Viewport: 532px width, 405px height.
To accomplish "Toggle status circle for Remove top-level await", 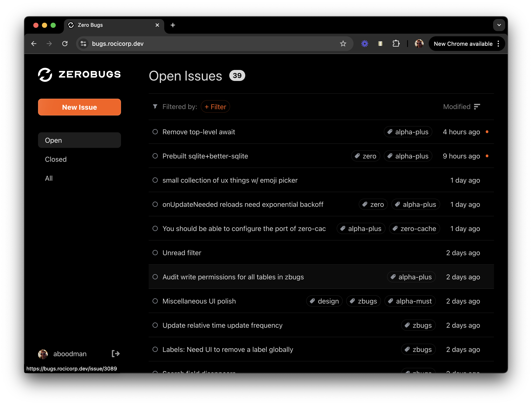I will pos(155,132).
